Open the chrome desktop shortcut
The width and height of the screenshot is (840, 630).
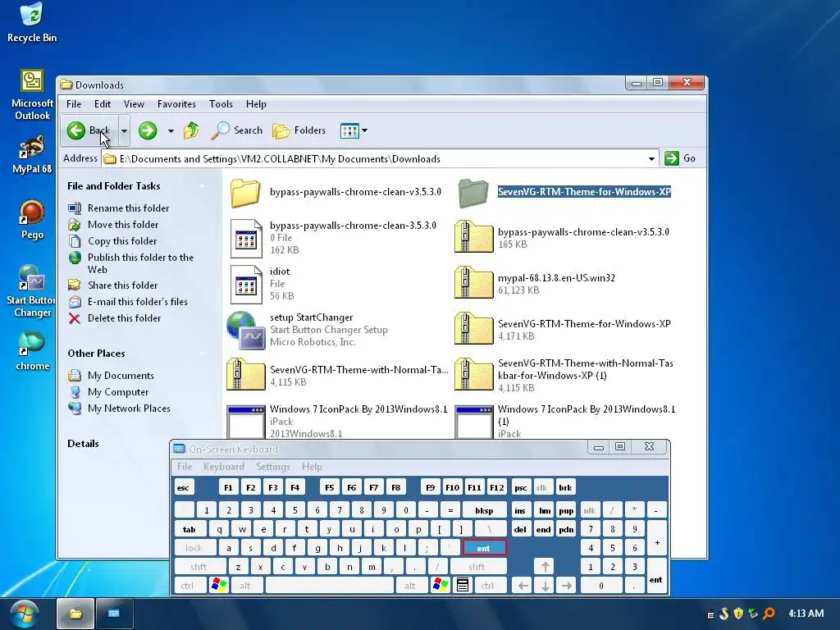pyautogui.click(x=32, y=351)
